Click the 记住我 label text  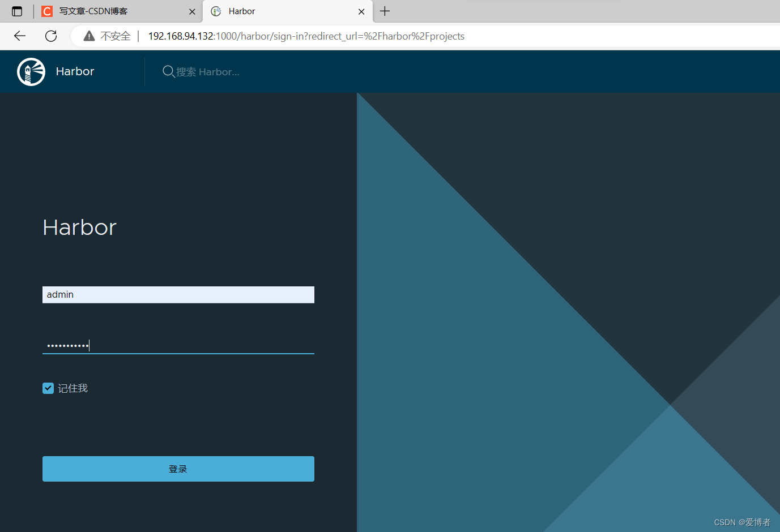(73, 388)
